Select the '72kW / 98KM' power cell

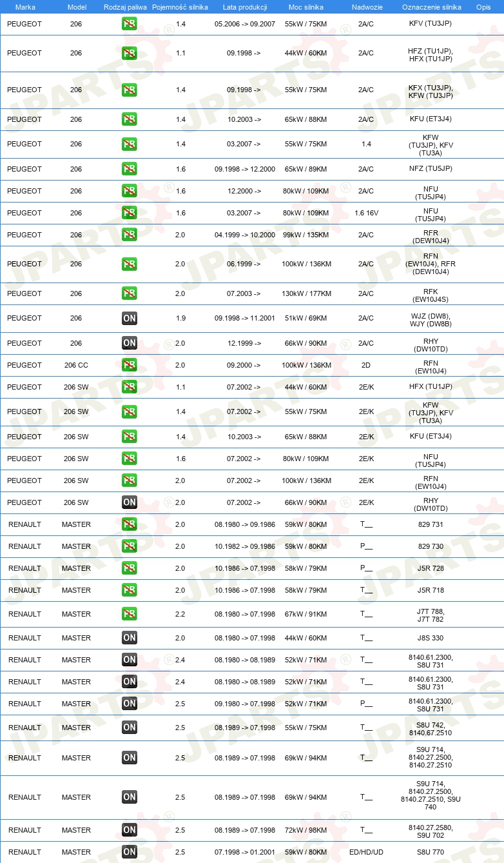click(306, 831)
